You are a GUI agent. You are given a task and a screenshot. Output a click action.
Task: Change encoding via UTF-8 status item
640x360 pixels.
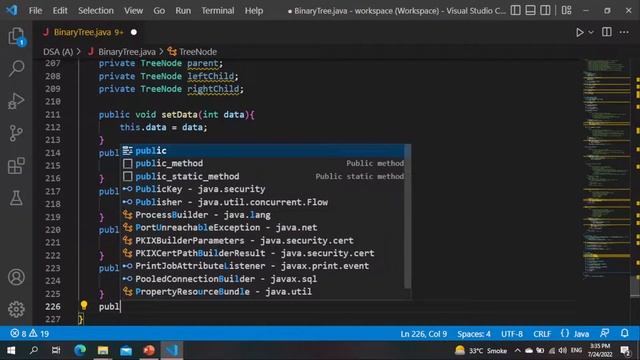pos(512,334)
